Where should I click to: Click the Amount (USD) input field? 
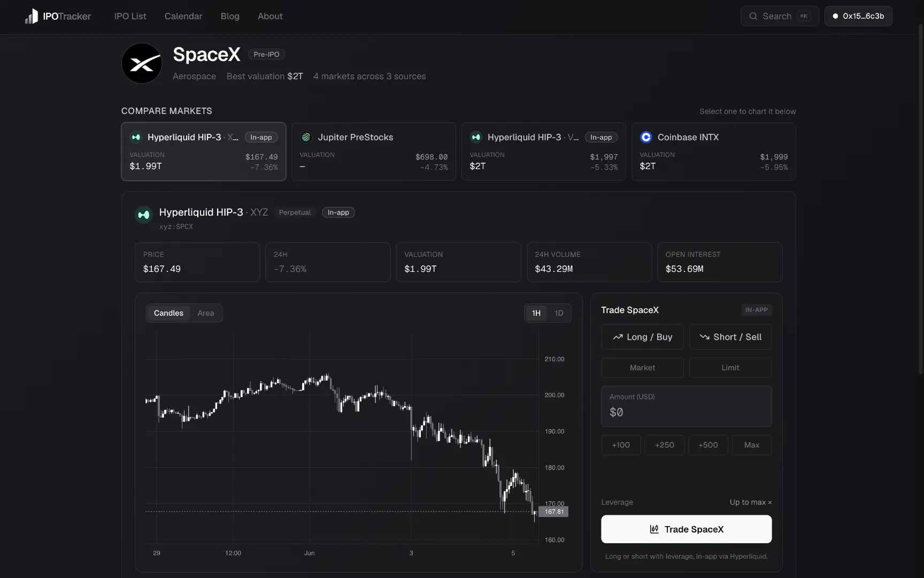point(686,406)
